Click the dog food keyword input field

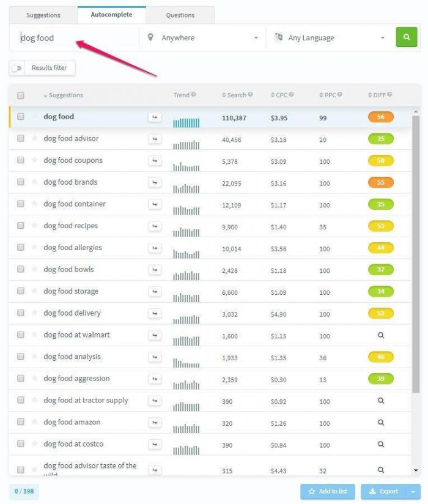[75, 37]
